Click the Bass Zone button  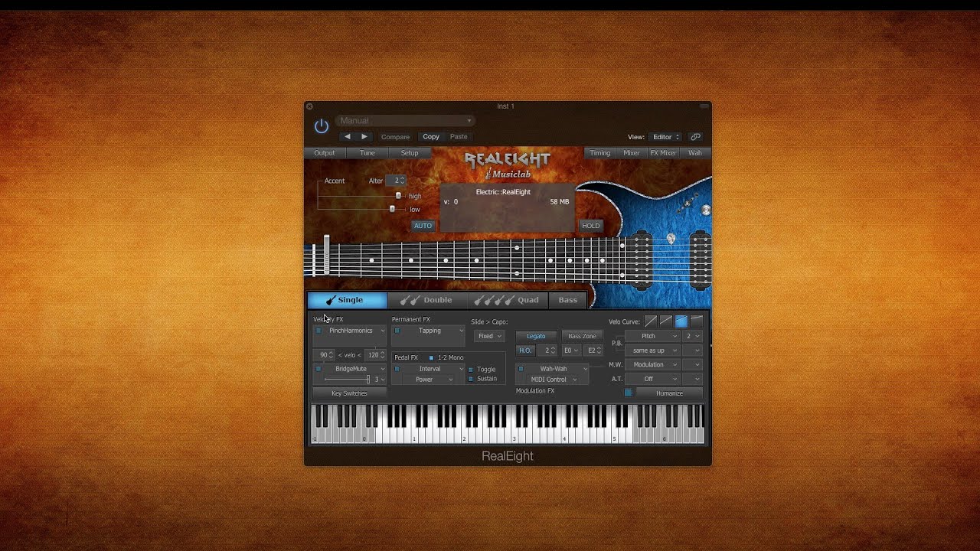582,336
